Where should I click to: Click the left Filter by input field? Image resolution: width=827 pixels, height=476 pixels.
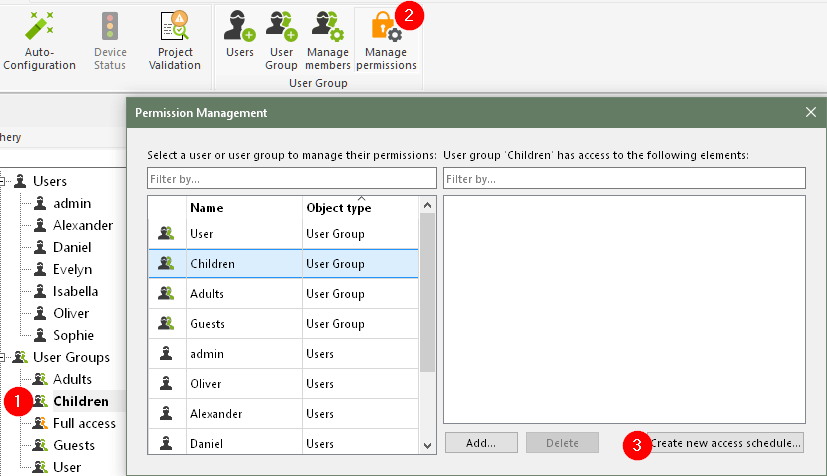(292, 178)
